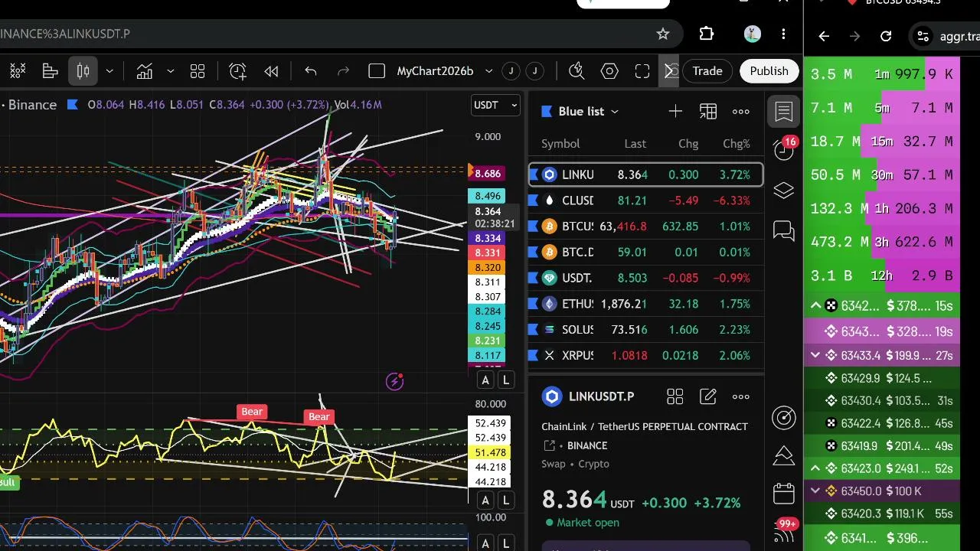Sort watchlist by Last column header

click(x=635, y=144)
